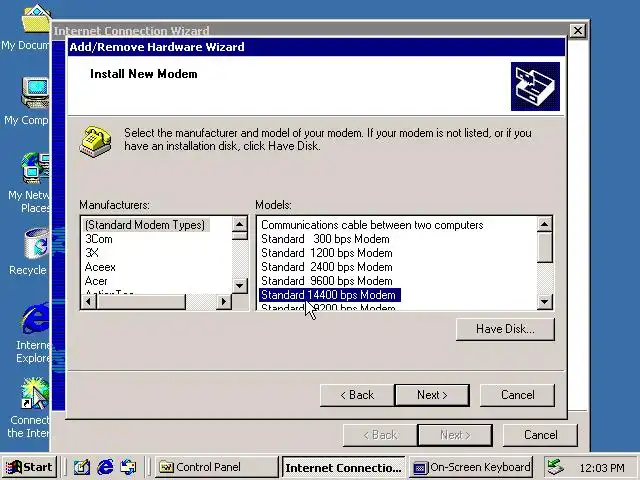Select Standard 2400 bps Modem
640x480 pixels.
(327, 267)
